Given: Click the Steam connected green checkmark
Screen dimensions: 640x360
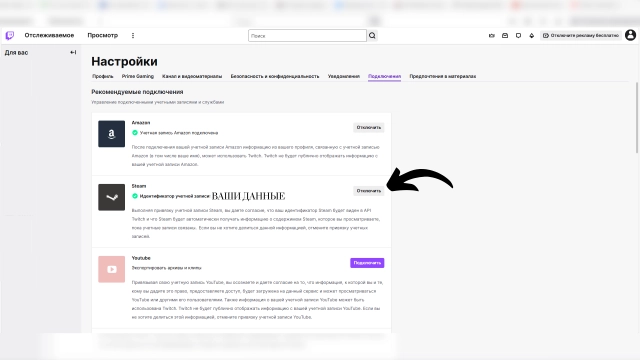Looking at the screenshot, I should (135, 196).
